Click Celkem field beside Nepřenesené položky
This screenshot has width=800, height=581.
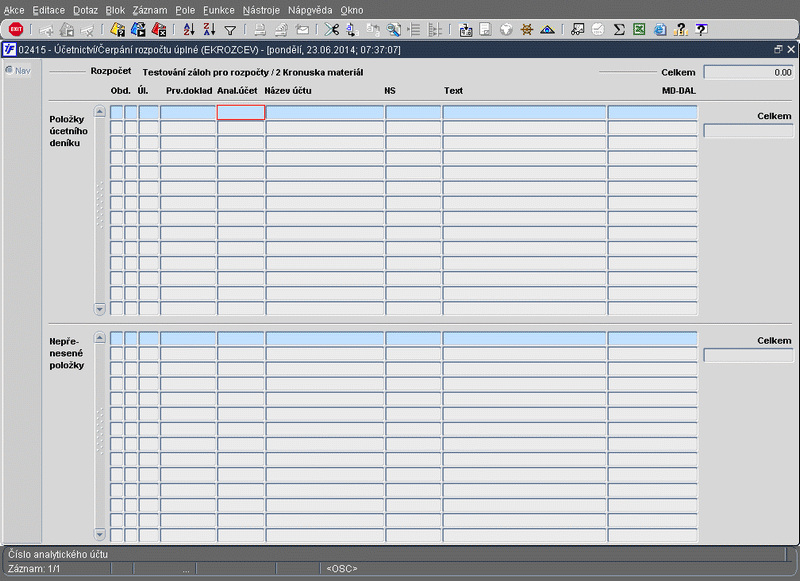pyautogui.click(x=748, y=356)
